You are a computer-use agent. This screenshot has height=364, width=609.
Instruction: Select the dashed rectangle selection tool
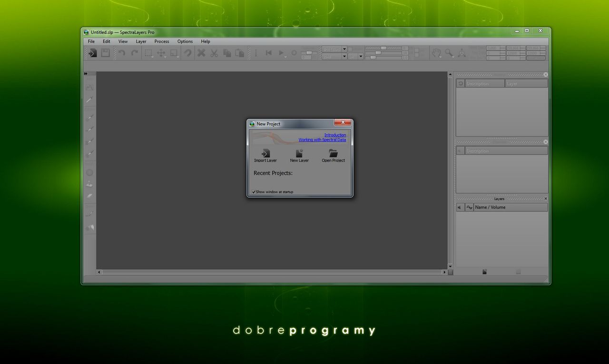148,53
